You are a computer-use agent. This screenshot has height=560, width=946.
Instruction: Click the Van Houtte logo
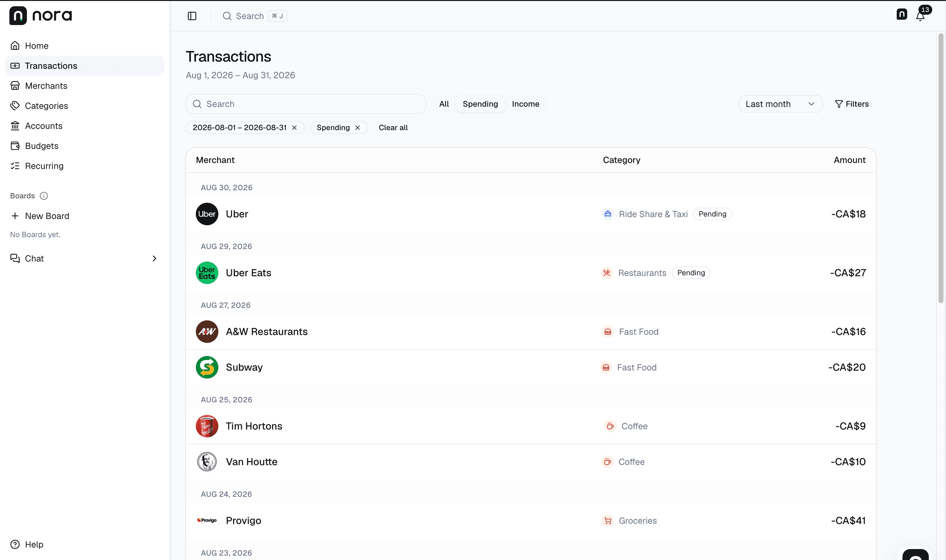(x=207, y=461)
